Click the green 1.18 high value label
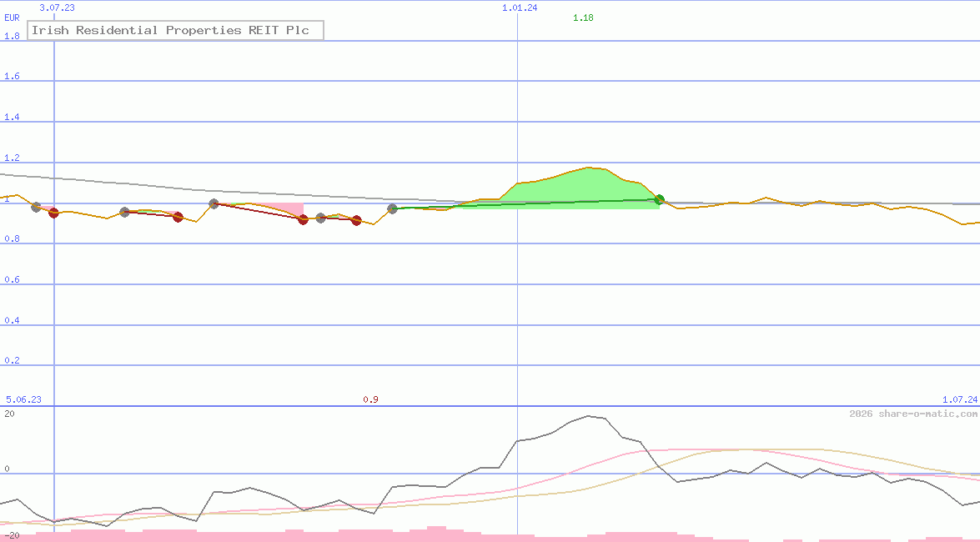 [x=583, y=18]
